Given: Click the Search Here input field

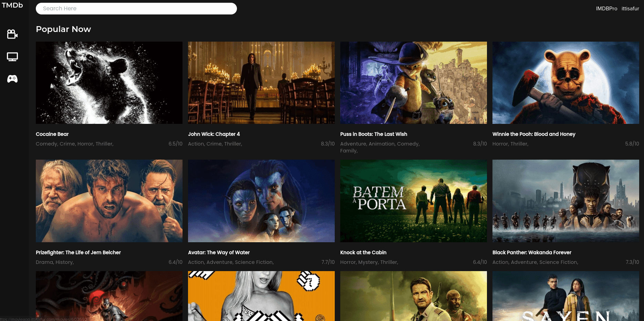Looking at the screenshot, I should pyautogui.click(x=136, y=9).
